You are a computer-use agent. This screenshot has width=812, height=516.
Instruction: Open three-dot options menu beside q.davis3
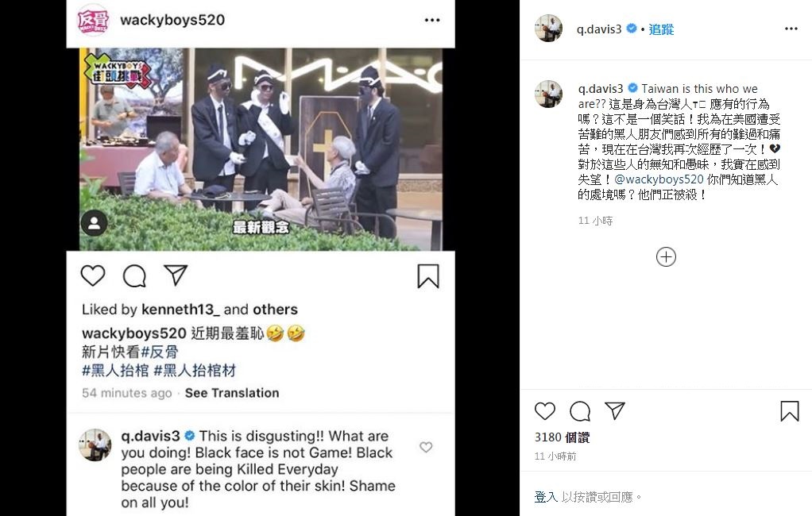(791, 29)
